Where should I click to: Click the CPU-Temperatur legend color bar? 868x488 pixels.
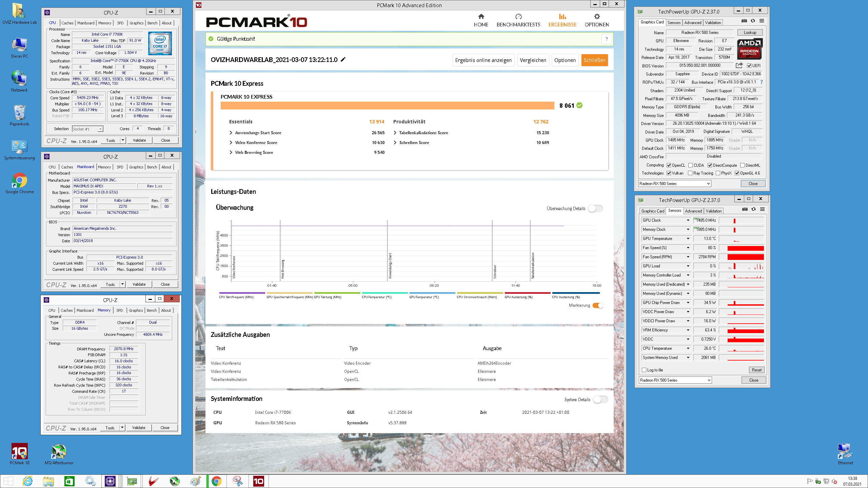click(385, 293)
